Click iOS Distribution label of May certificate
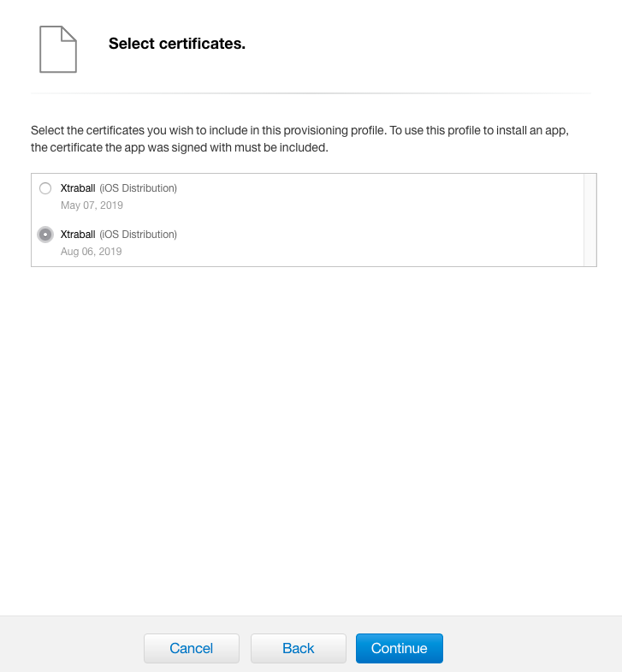 tap(139, 188)
